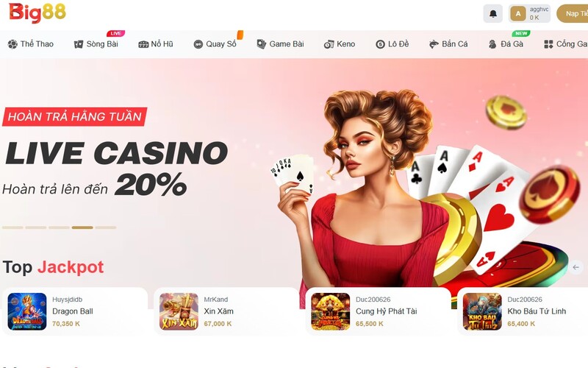588x368 pixels.
Task: Click the Big88 logo
Action: click(37, 13)
